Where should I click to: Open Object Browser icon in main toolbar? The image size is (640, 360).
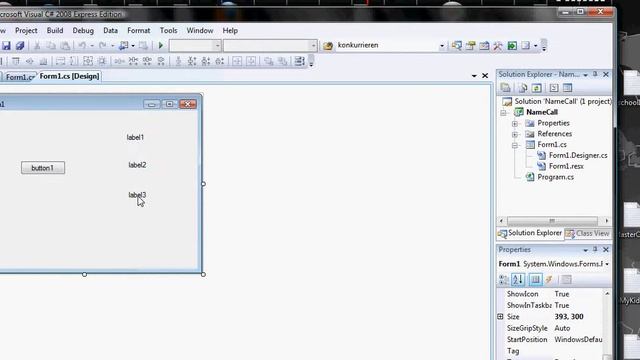[x=484, y=45]
